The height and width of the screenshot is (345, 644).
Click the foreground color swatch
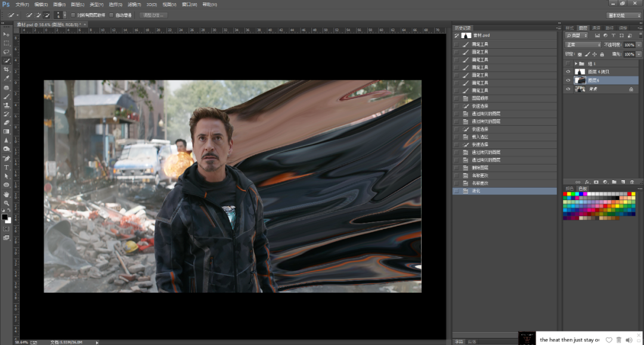tap(5, 217)
